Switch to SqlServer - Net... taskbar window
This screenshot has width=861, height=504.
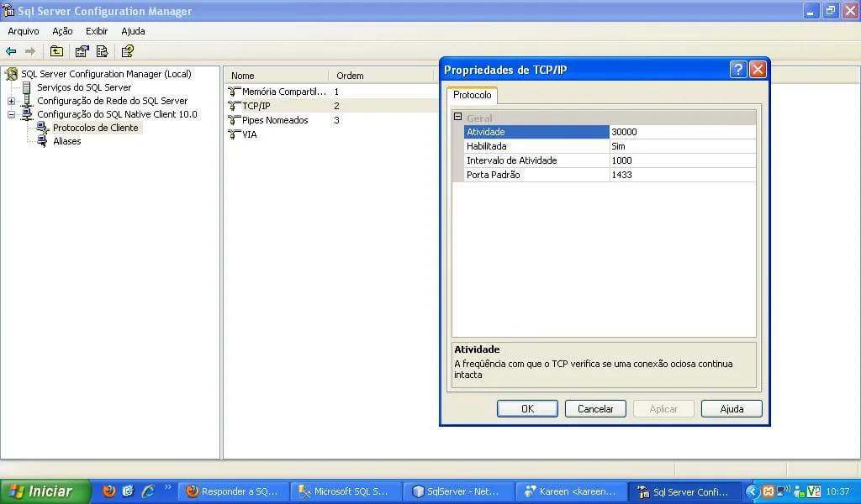coord(457,491)
